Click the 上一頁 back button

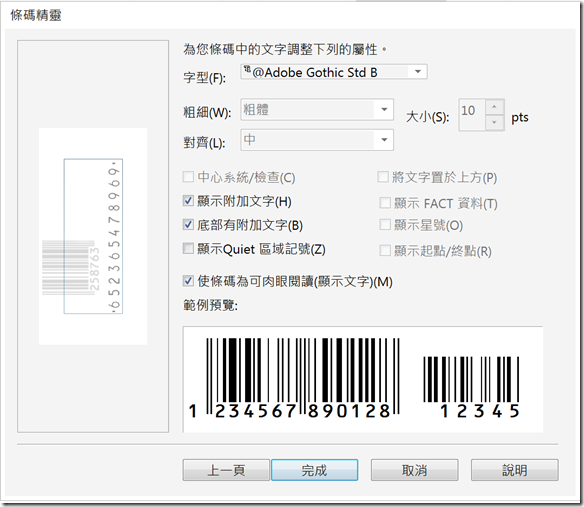[226, 470]
